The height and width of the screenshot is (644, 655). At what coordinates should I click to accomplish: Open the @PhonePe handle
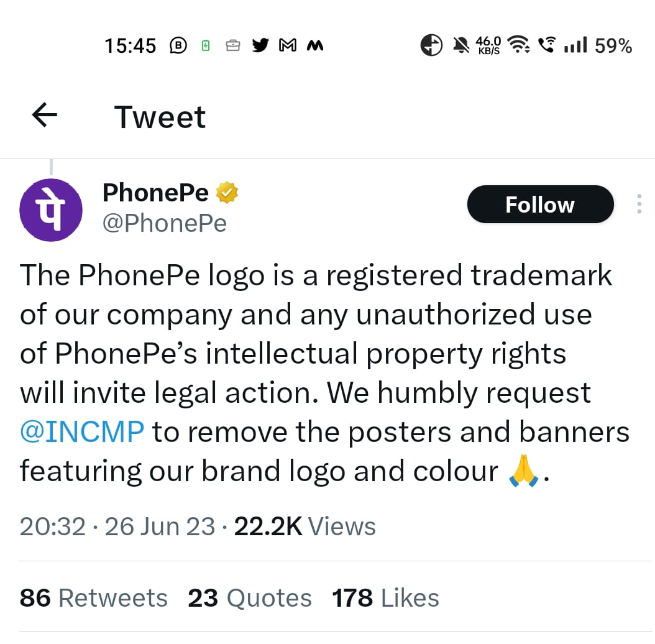tap(164, 223)
